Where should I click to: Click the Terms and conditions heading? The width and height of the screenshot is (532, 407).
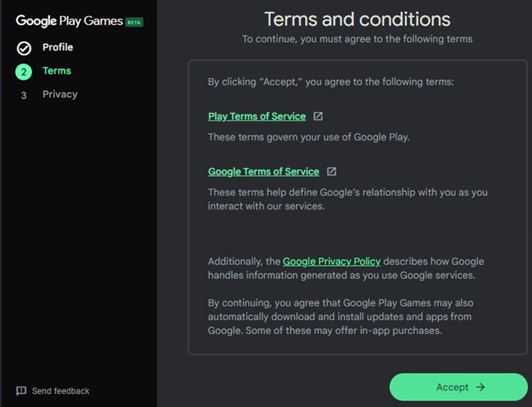pyautogui.click(x=357, y=19)
